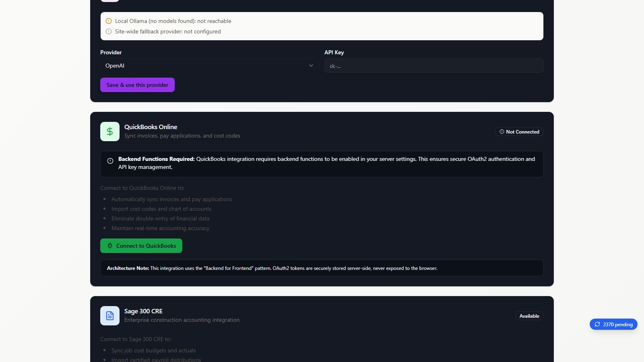Image resolution: width=644 pixels, height=362 pixels.
Task: Click the sync icon in pending badge
Action: (597, 324)
